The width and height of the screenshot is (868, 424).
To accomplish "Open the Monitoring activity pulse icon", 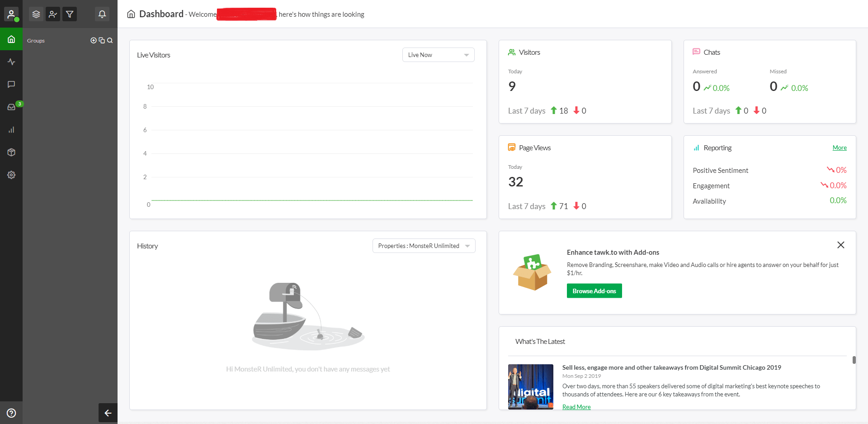I will [x=11, y=62].
